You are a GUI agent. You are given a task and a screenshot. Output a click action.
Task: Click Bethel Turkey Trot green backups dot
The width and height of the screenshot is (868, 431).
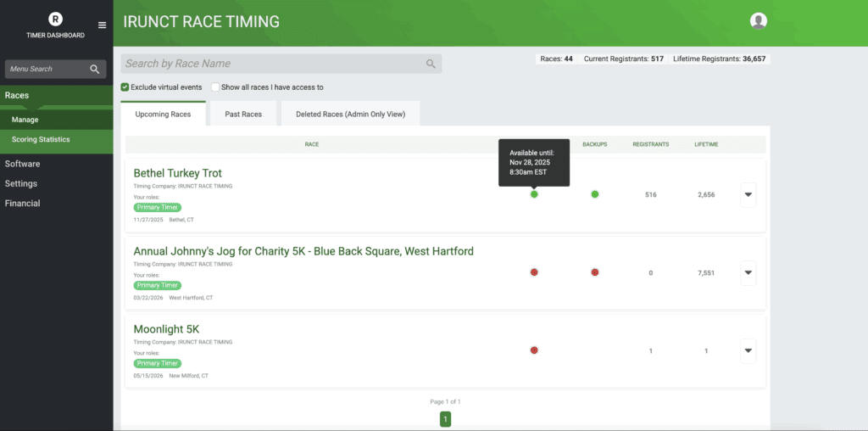point(594,194)
